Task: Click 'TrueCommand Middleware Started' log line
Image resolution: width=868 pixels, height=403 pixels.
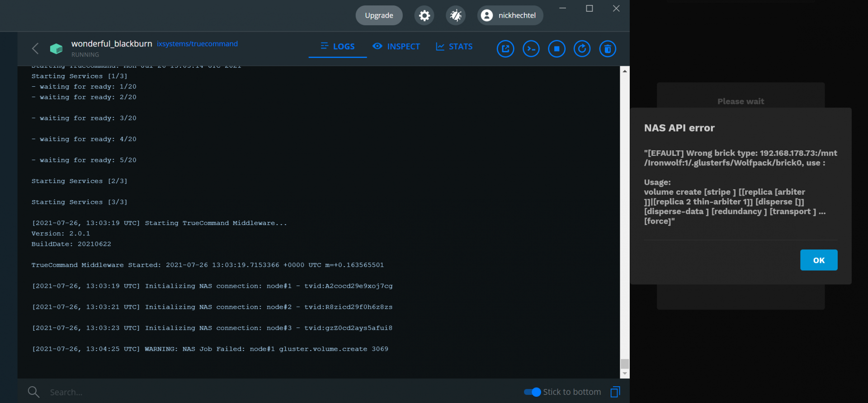Action: (x=208, y=265)
